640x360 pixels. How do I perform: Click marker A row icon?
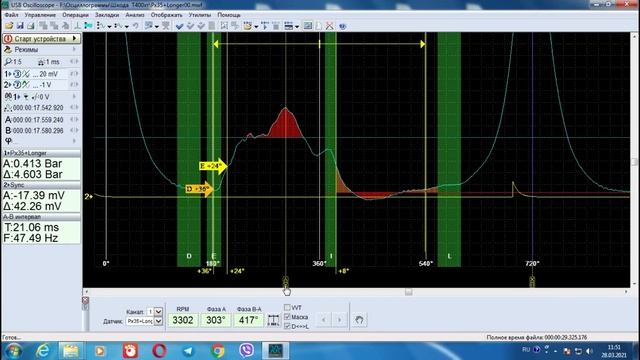(8, 120)
